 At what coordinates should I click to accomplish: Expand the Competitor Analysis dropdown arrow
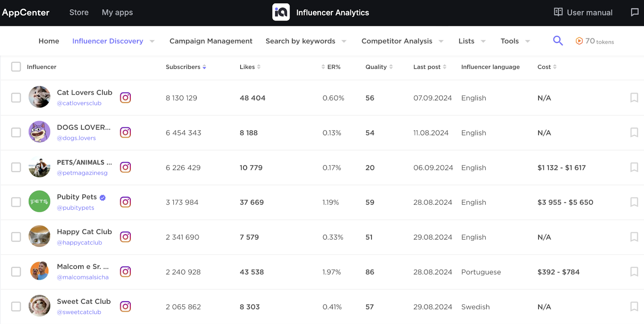[441, 41]
